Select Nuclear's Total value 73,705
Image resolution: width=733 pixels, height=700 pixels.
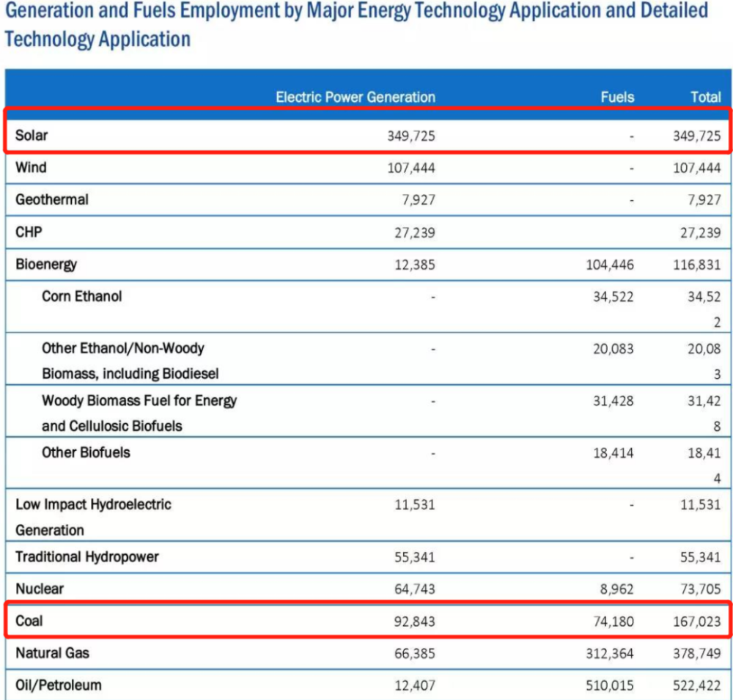pyautogui.click(x=700, y=589)
